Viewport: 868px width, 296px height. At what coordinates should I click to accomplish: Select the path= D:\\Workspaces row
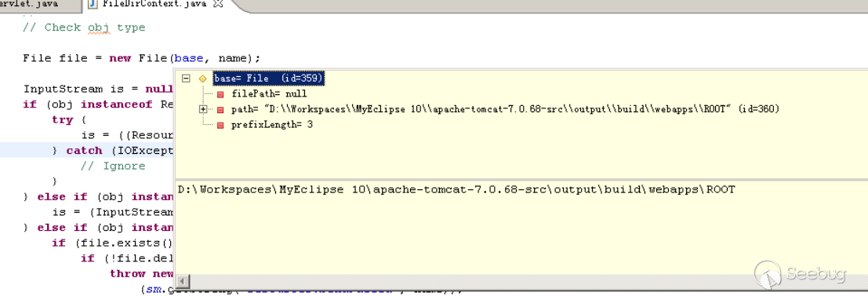(x=505, y=110)
